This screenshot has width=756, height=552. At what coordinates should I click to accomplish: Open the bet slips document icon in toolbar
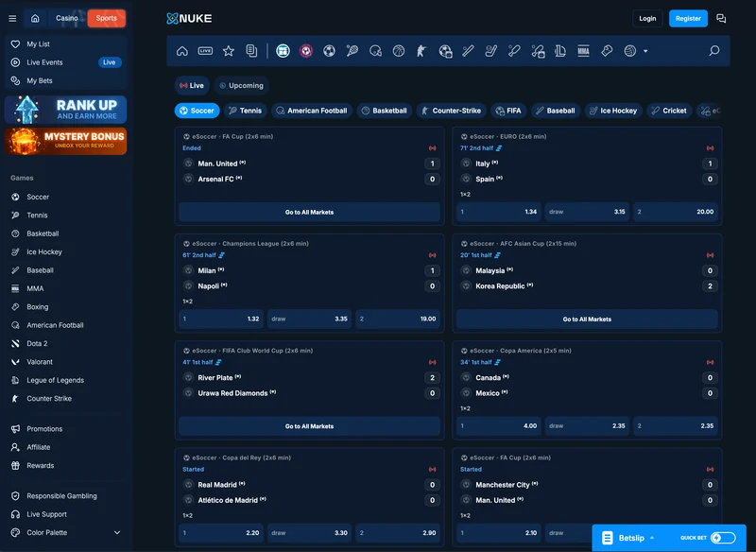point(251,51)
